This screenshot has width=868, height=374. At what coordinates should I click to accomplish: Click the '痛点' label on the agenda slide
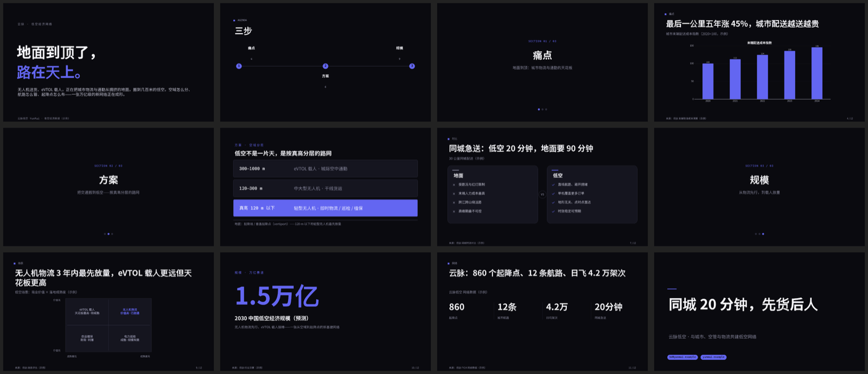pyautogui.click(x=251, y=48)
